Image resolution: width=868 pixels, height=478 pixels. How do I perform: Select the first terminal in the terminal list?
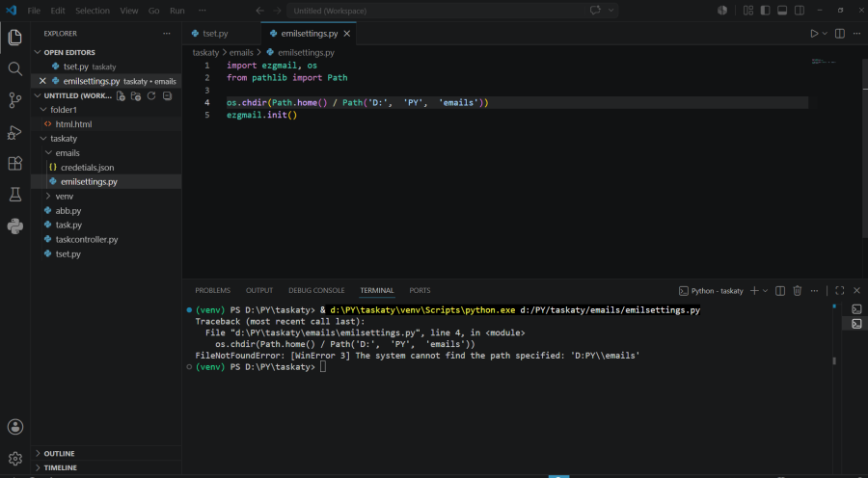(856, 309)
